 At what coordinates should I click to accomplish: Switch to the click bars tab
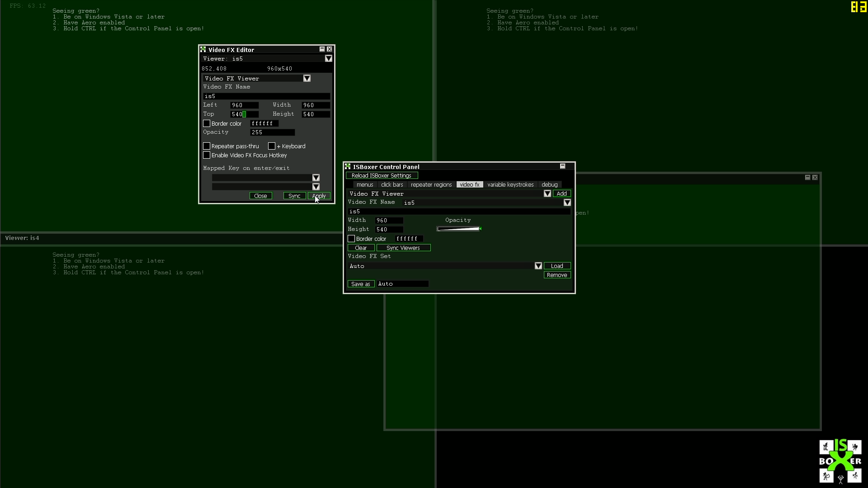click(x=392, y=184)
